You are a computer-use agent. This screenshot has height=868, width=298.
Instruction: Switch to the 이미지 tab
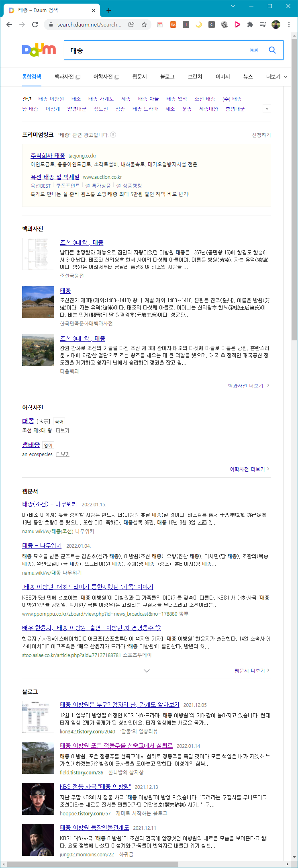click(x=223, y=76)
